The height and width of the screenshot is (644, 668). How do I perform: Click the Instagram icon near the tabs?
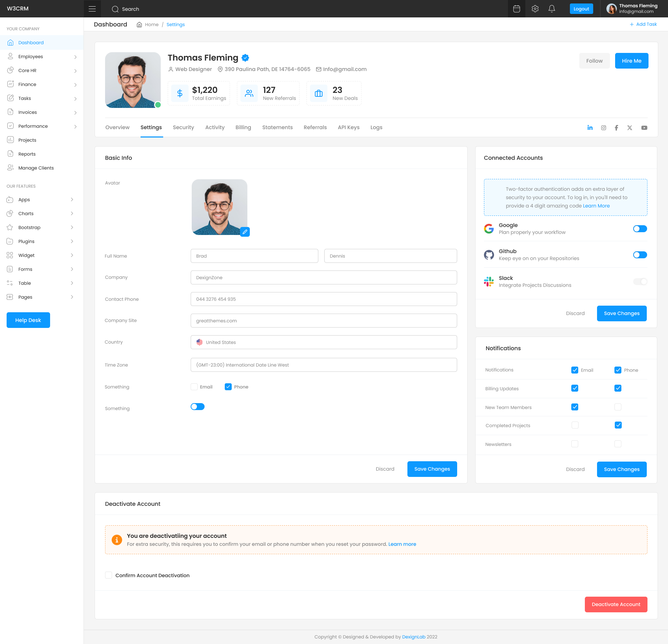point(604,128)
